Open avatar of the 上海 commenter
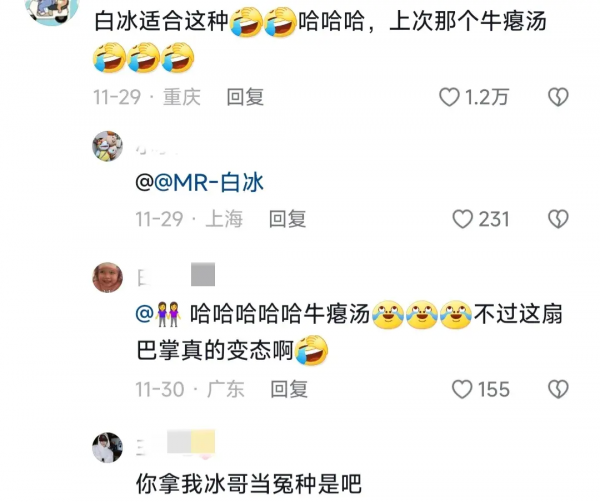Viewport: 600px width, 502px height. coord(108,146)
